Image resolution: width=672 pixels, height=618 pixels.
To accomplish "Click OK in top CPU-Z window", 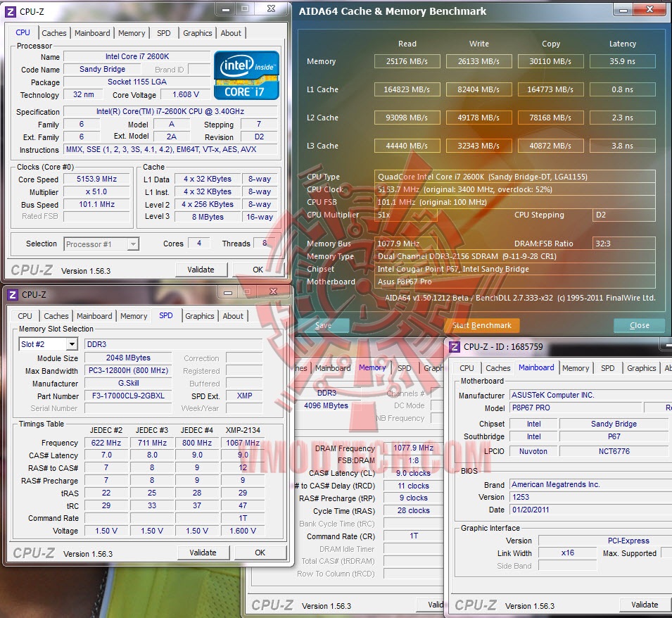I will pos(258,270).
